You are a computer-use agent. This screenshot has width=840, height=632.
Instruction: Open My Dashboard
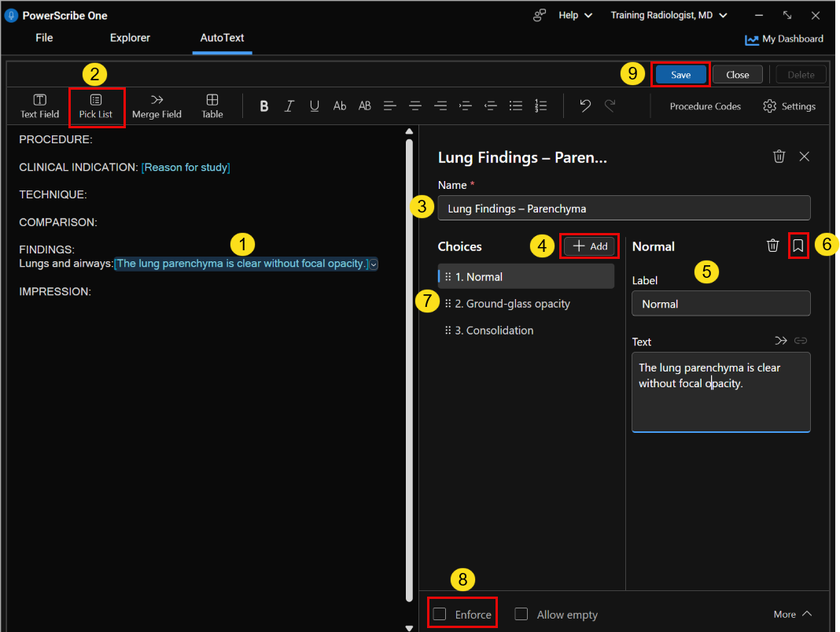(x=784, y=39)
